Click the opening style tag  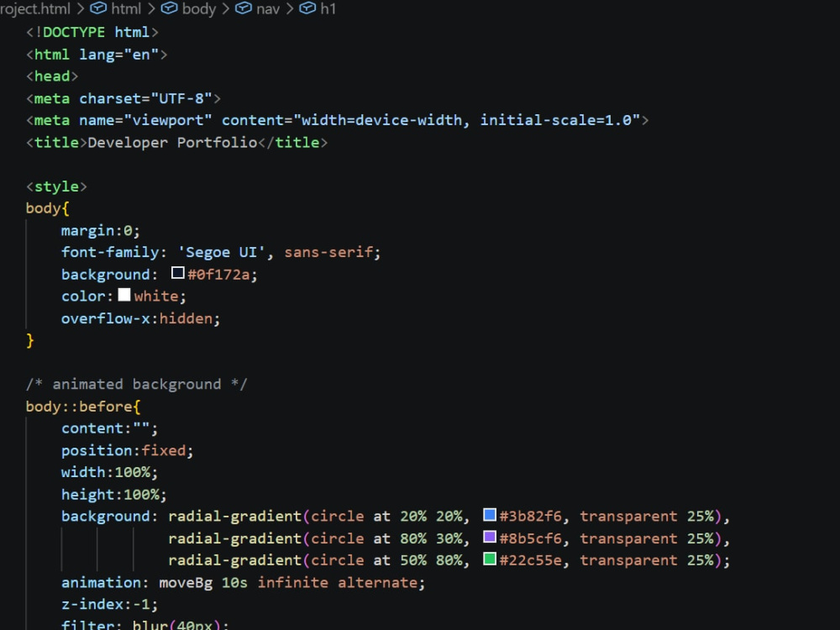pyautogui.click(x=56, y=186)
